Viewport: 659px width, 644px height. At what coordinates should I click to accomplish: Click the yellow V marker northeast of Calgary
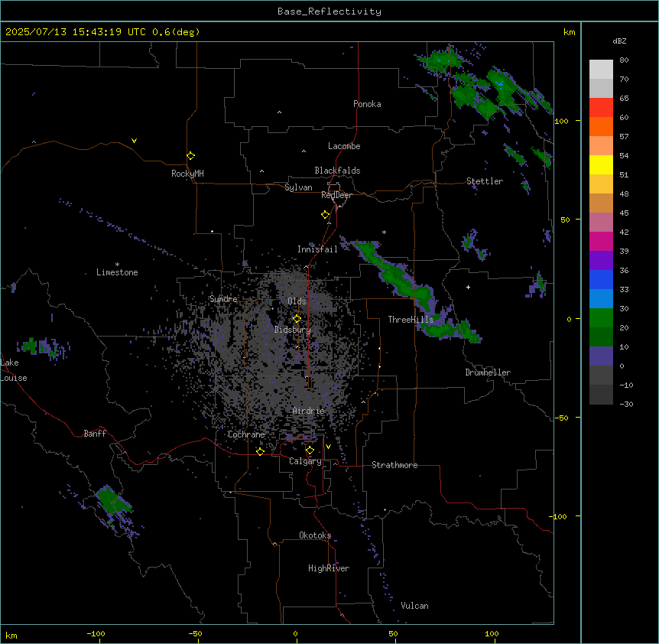pos(328,447)
